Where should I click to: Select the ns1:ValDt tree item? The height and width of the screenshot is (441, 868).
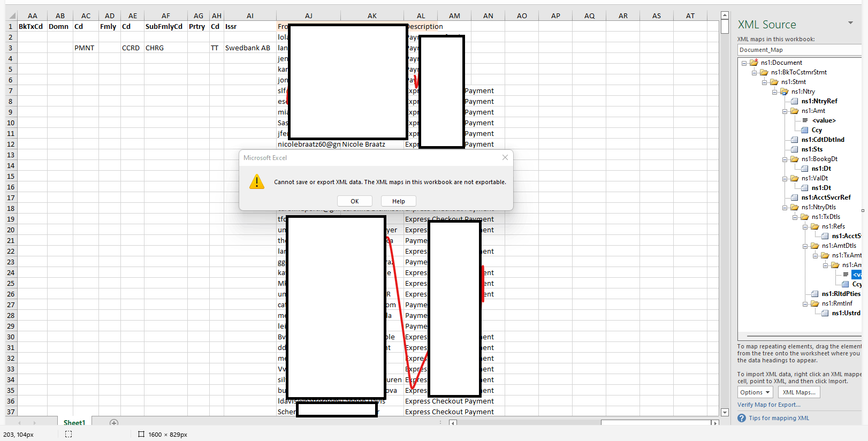[x=814, y=178]
